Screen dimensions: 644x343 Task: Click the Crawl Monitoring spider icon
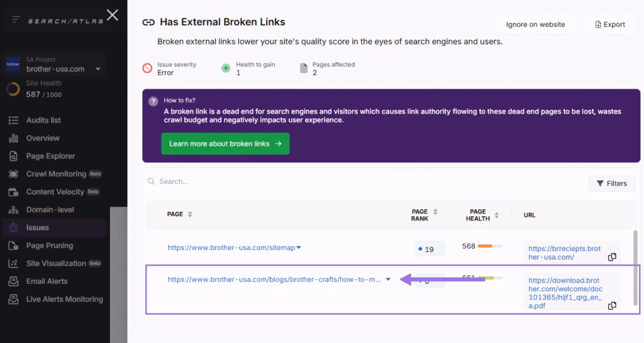13,174
